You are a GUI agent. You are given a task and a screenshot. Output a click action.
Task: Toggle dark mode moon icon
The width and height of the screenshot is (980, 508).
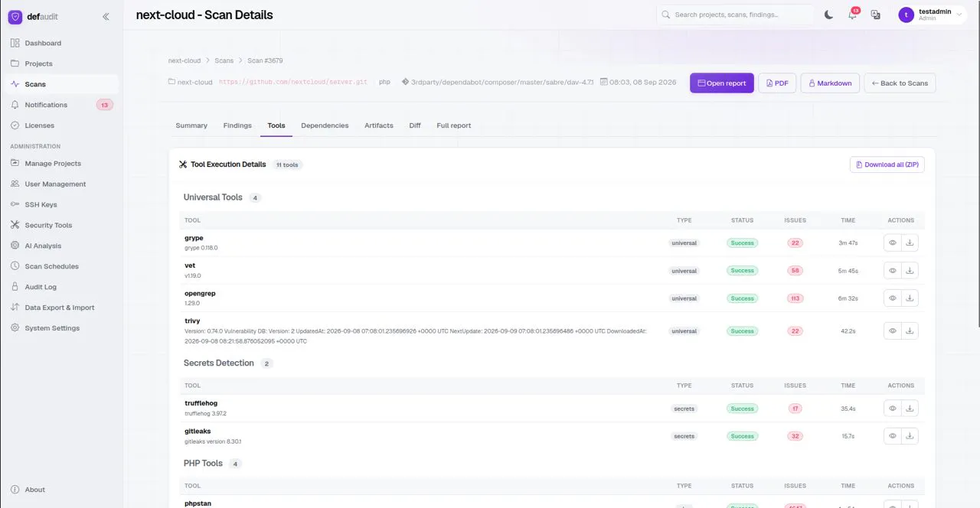(x=828, y=15)
